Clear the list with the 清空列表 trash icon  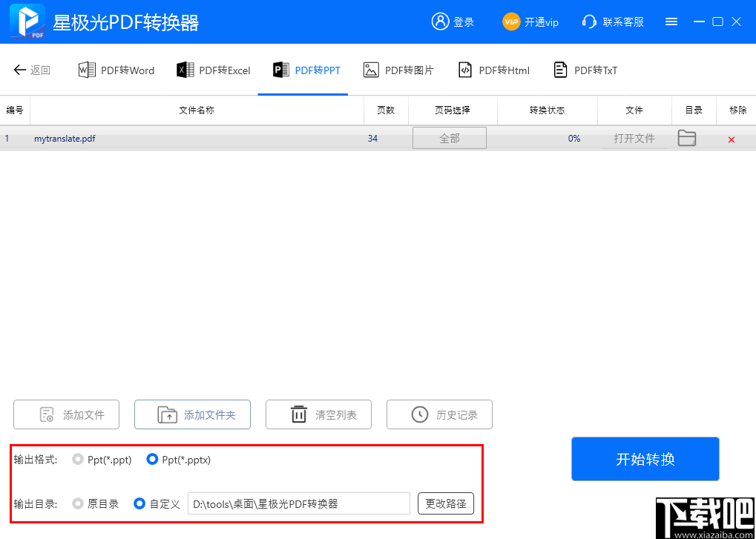[x=318, y=414]
